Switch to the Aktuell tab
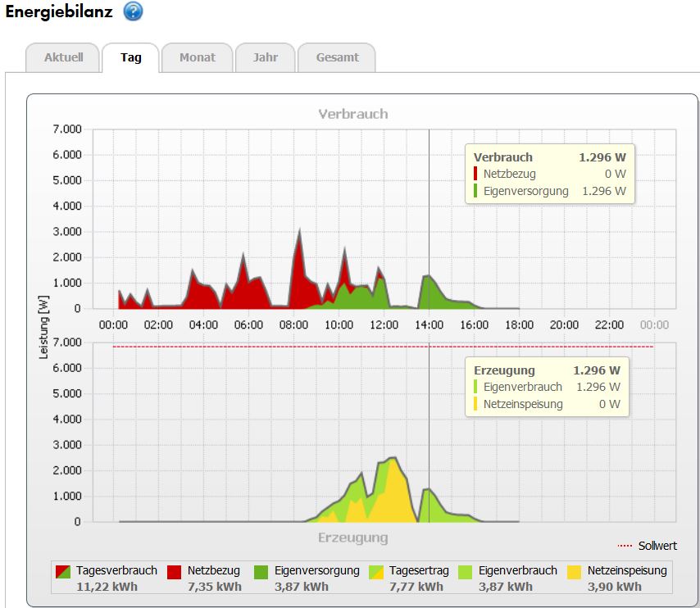Screen dimensions: 700x608 point(63,58)
